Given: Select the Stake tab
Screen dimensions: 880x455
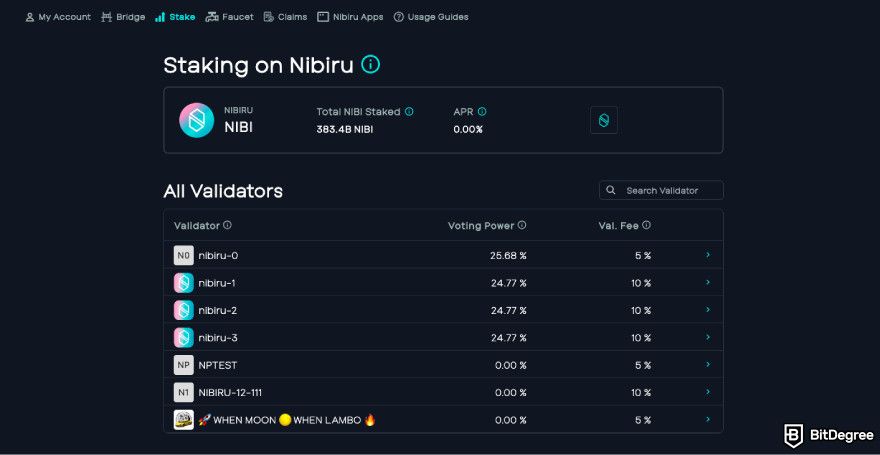Looking at the screenshot, I should tap(175, 17).
